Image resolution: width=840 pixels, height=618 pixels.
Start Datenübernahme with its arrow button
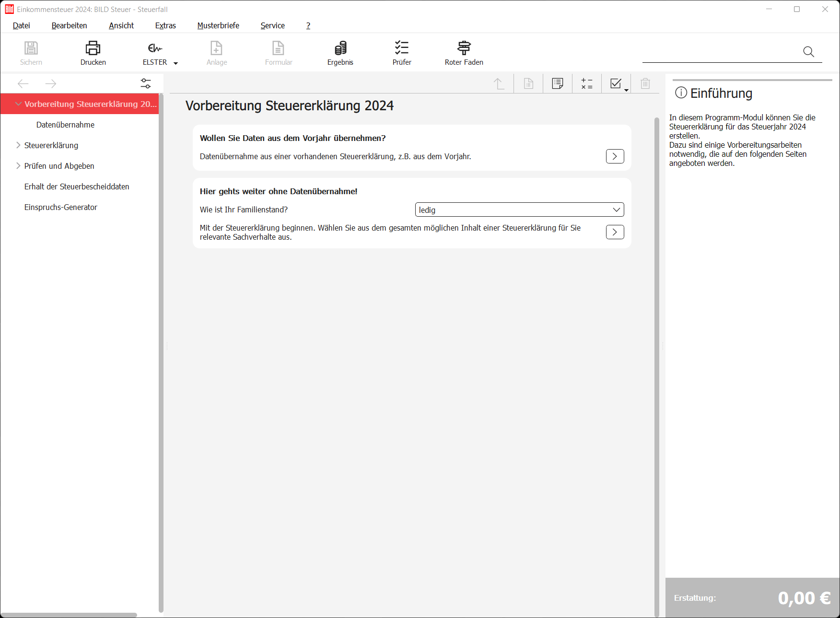click(x=615, y=156)
